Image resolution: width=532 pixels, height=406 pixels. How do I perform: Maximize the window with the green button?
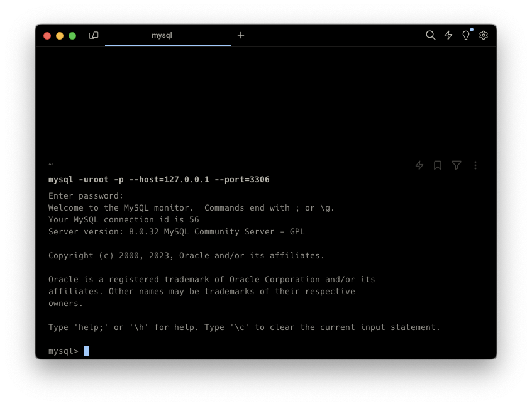tap(72, 36)
